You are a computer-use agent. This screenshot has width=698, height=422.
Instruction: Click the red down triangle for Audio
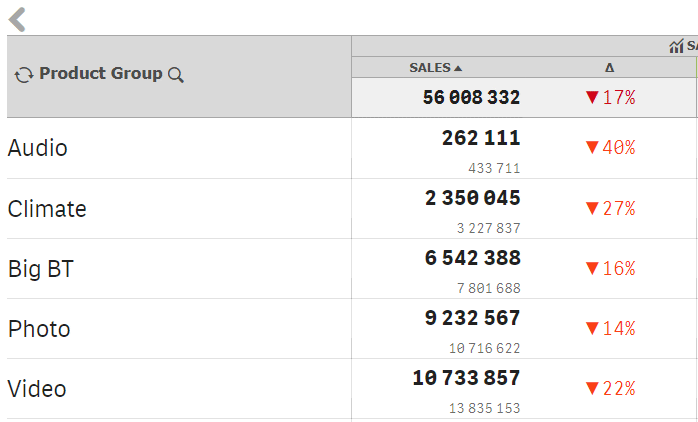click(x=591, y=148)
